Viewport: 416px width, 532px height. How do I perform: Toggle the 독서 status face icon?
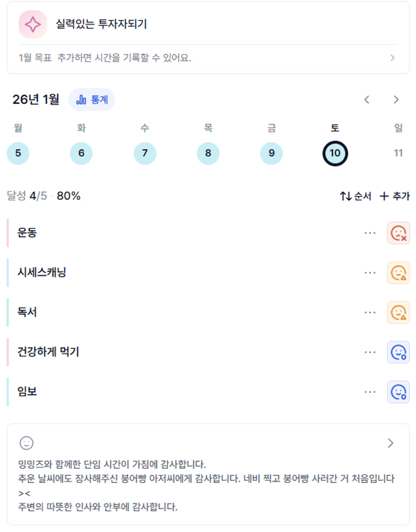tap(398, 312)
